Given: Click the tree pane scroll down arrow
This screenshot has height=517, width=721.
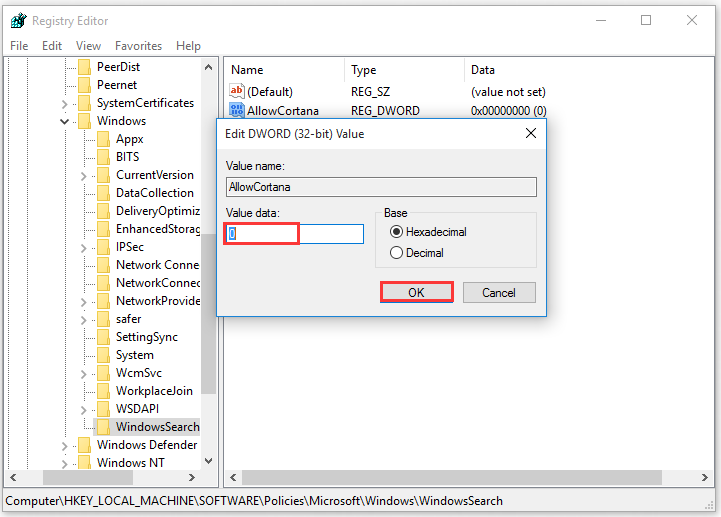Looking at the screenshot, I should click(x=208, y=461).
